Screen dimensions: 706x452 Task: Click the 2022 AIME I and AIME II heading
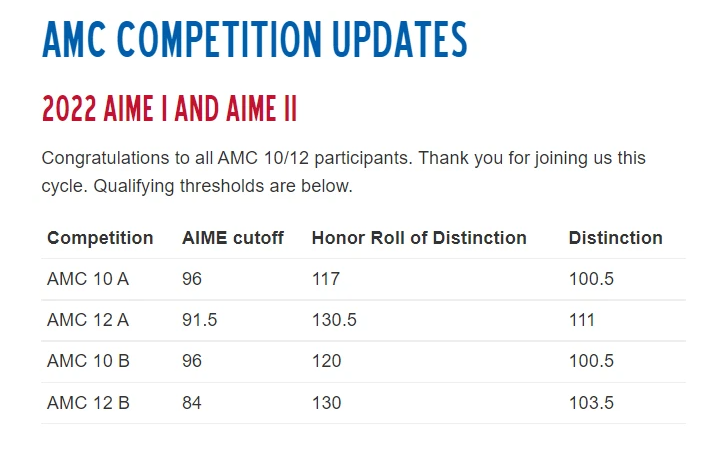click(x=169, y=108)
